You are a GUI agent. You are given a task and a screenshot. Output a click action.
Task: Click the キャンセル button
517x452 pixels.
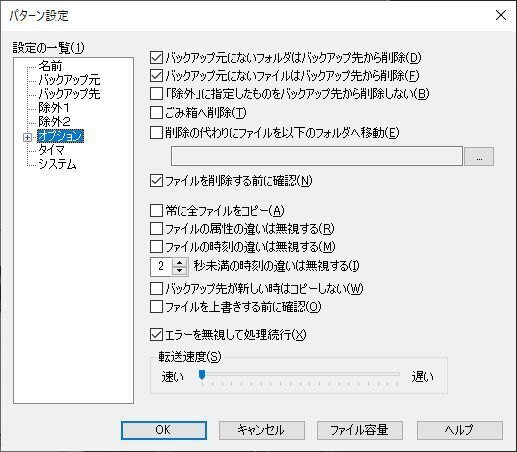[x=262, y=430]
